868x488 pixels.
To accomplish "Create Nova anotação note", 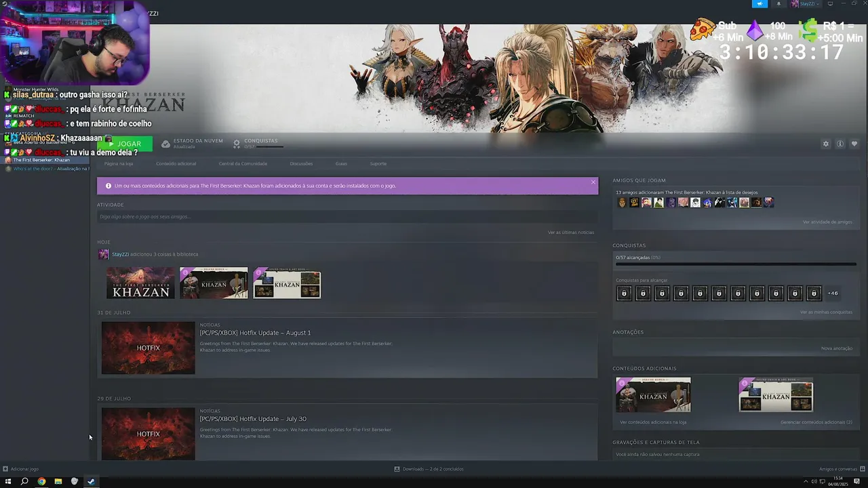I will (x=837, y=348).
